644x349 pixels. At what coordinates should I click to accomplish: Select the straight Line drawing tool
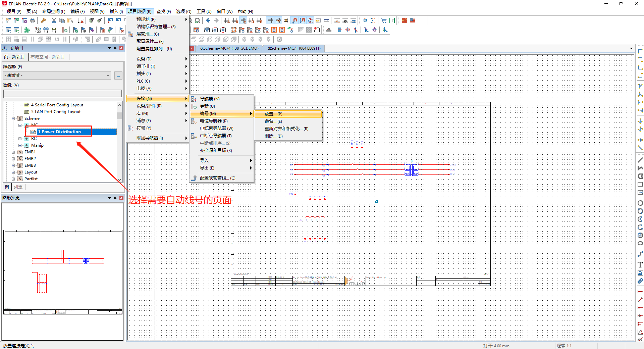tap(640, 160)
